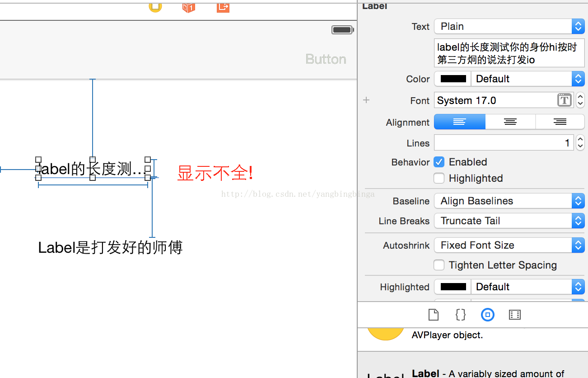
Task: Open the Media library filmstrip icon
Action: click(515, 315)
